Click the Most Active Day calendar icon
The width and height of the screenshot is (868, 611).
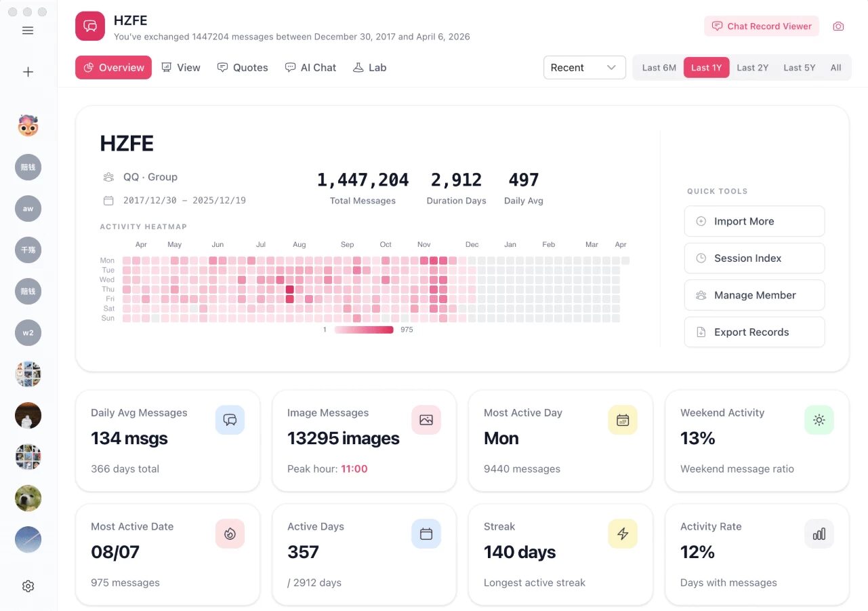(x=623, y=420)
